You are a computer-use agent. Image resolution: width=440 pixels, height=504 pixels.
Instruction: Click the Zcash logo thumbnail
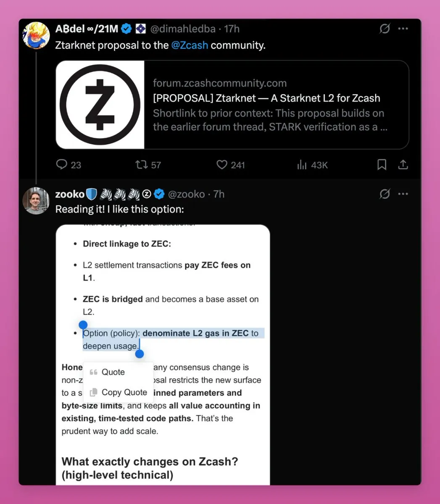(x=100, y=105)
